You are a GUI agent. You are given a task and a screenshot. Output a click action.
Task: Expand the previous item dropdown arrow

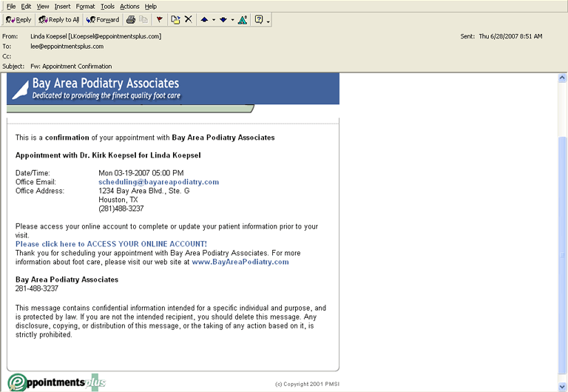tap(213, 20)
